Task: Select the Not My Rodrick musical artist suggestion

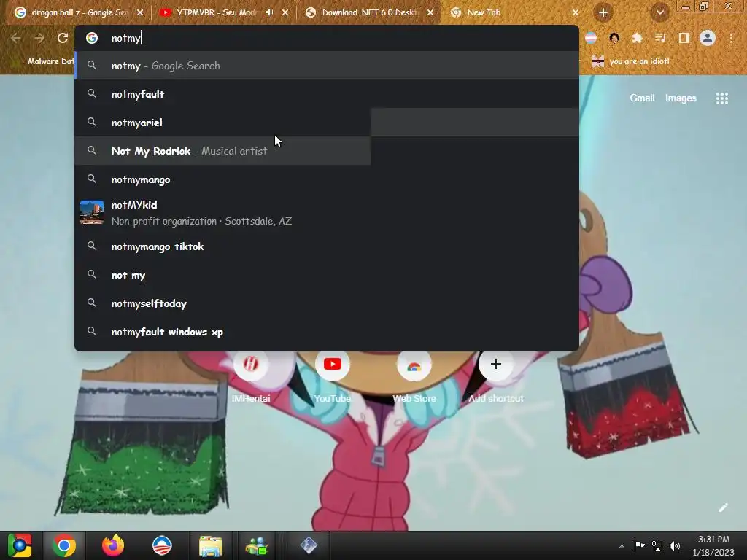Action: pyautogui.click(x=326, y=151)
